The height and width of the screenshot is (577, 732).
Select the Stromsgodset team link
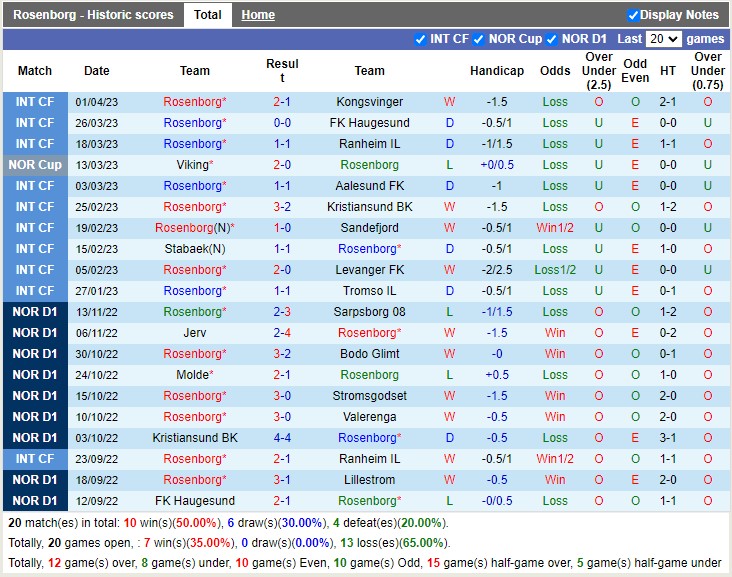[369, 396]
